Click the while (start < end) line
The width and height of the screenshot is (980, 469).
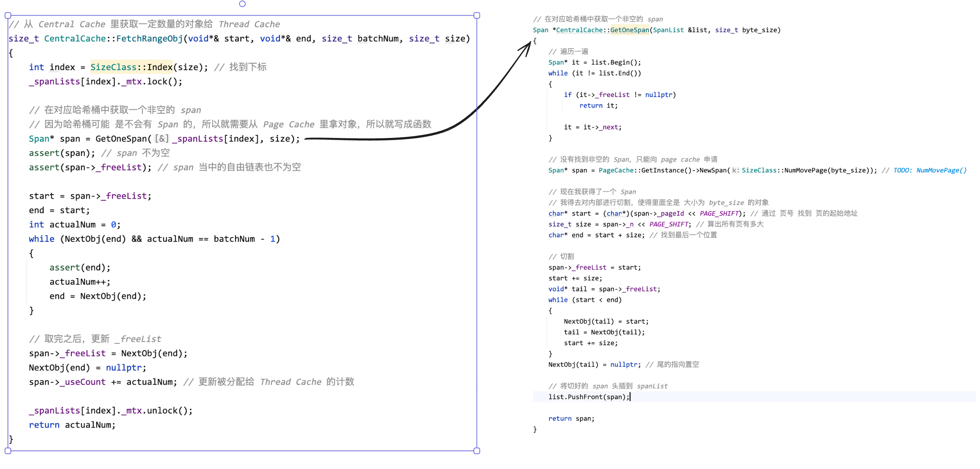click(x=585, y=300)
